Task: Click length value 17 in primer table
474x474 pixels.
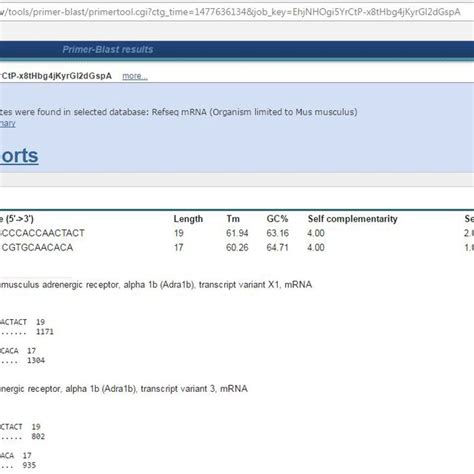Action: (x=179, y=247)
